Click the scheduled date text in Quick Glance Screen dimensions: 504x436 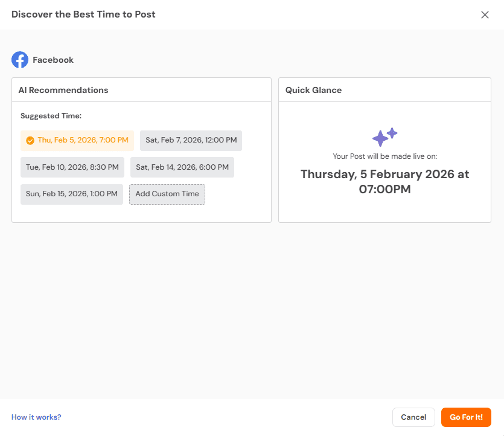(x=384, y=181)
